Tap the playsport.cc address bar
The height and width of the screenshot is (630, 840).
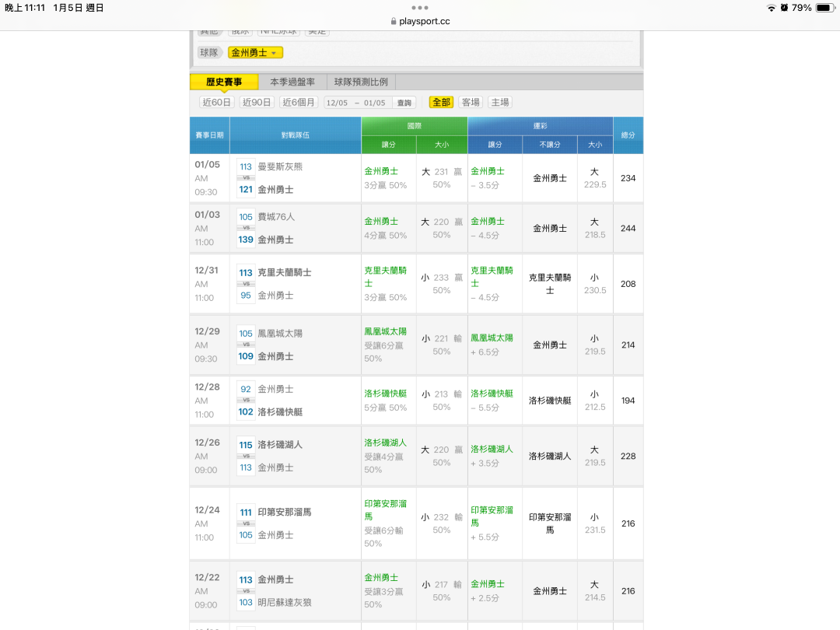pyautogui.click(x=420, y=22)
